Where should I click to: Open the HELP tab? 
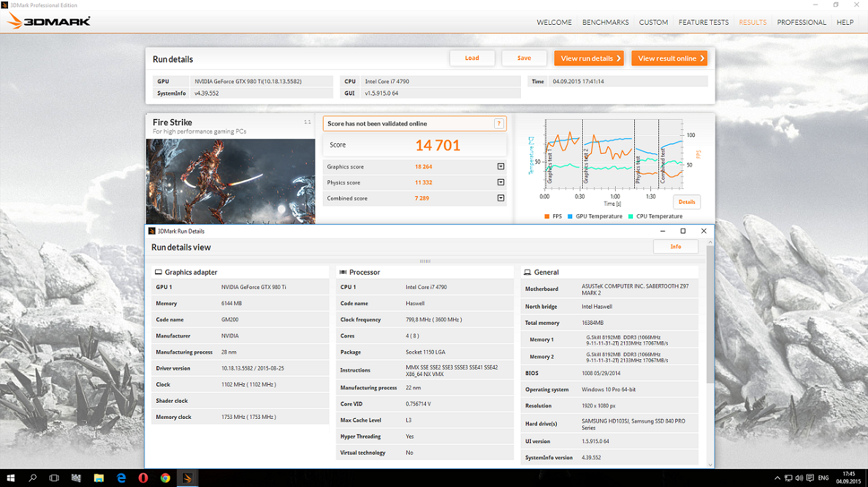coord(845,22)
